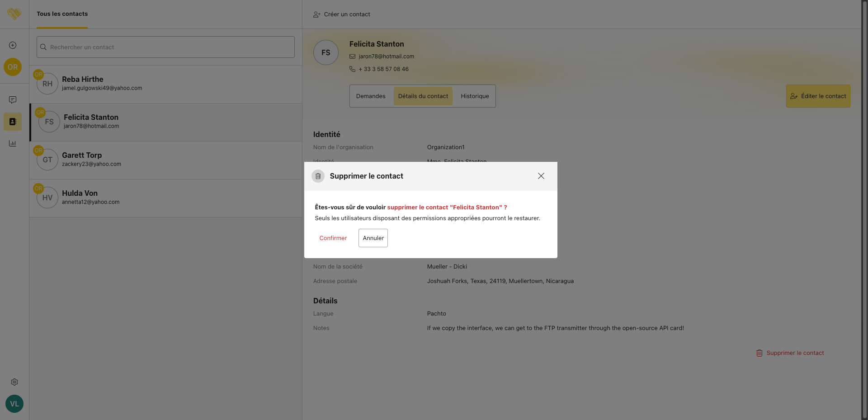The image size is (868, 420).
Task: Open the settings gear icon
Action: pyautogui.click(x=14, y=382)
